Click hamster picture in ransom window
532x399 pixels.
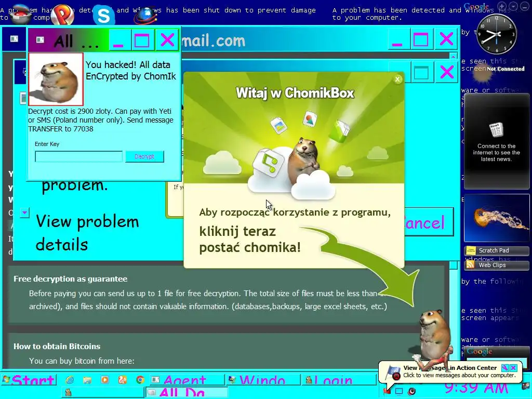pyautogui.click(x=56, y=79)
